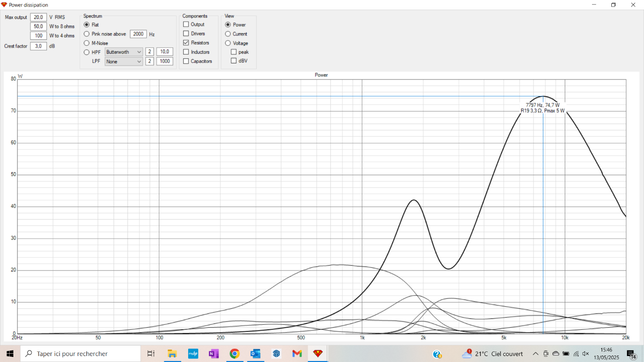Click the Max output voltage field

pos(38,17)
